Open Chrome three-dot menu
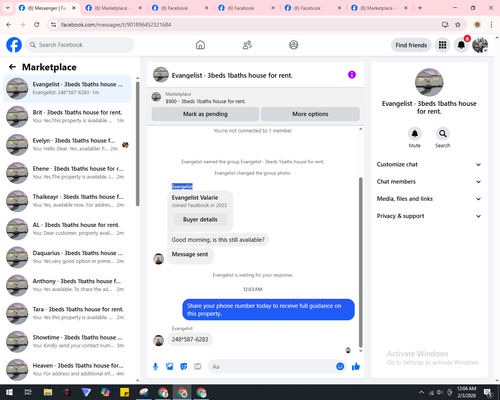The image size is (500, 400). tap(491, 25)
